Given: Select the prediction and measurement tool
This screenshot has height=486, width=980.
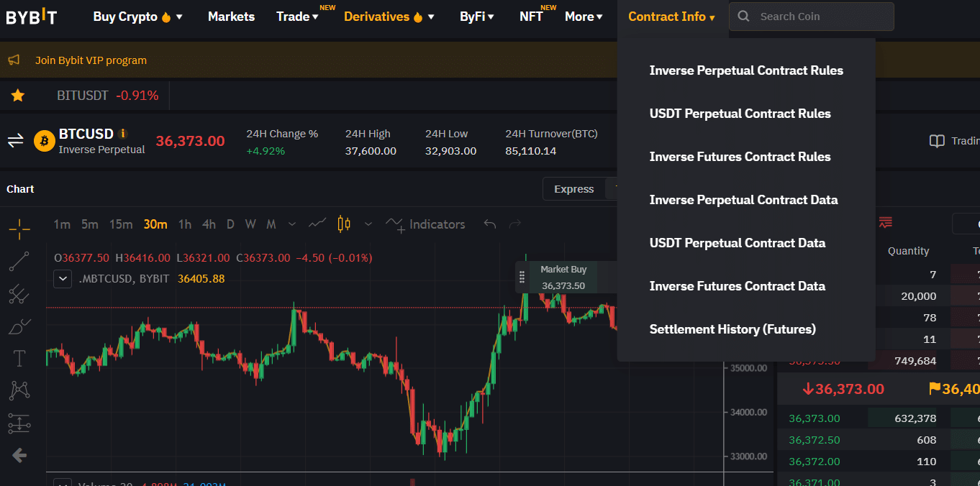Looking at the screenshot, I should pos(19,423).
